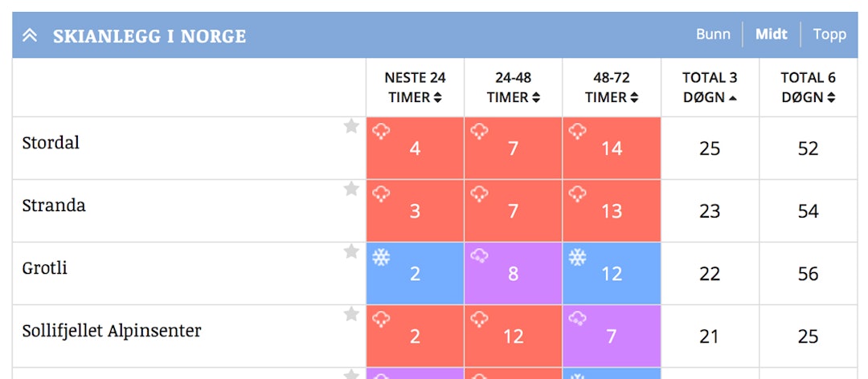Sort by 24-48 timer column
This screenshot has height=379, width=868.
click(513, 88)
